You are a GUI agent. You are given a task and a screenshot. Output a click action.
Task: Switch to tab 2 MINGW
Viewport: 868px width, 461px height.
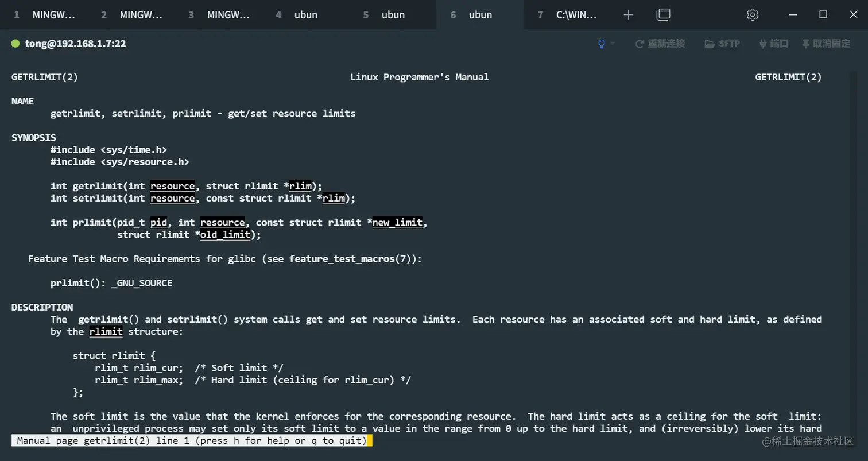pyautogui.click(x=131, y=14)
